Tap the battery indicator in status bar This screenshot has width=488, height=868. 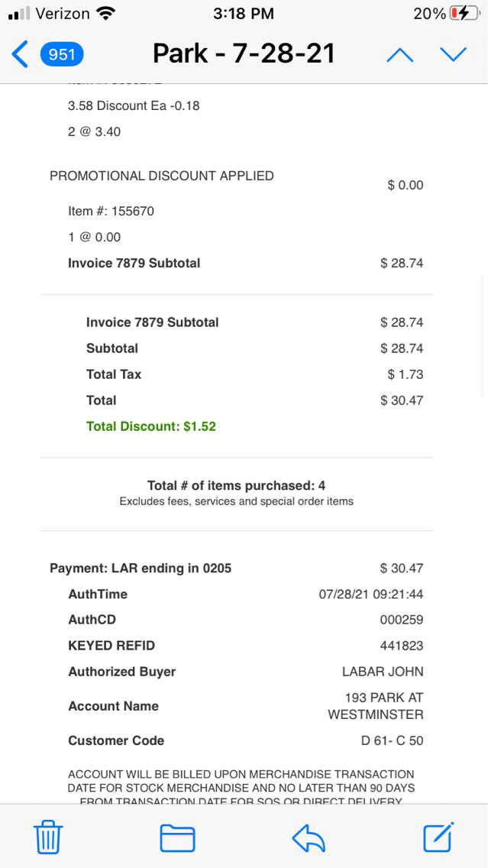click(463, 14)
